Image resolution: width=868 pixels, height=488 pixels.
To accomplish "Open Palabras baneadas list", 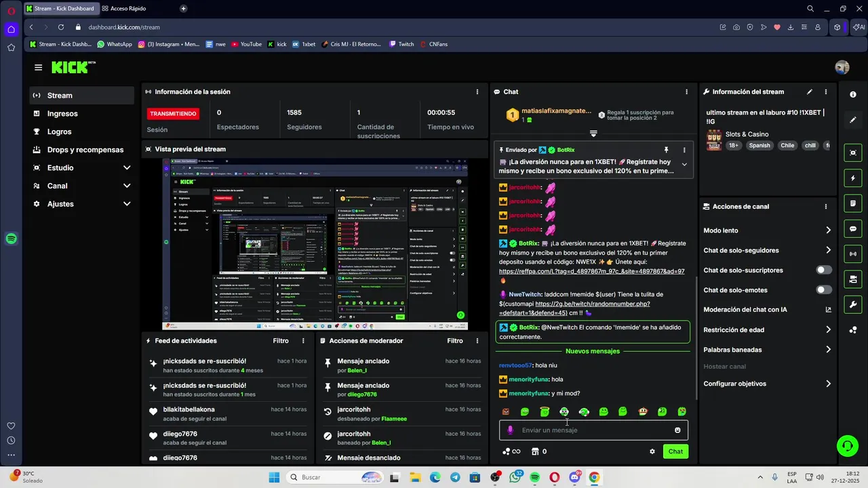I will click(767, 350).
